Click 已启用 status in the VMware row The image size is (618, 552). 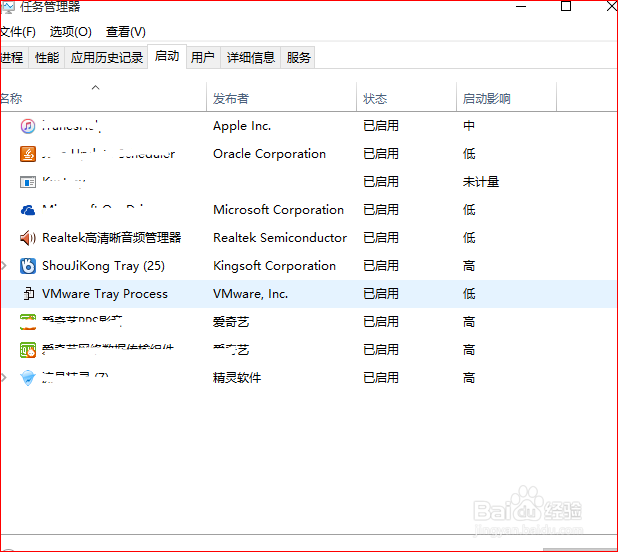point(381,294)
